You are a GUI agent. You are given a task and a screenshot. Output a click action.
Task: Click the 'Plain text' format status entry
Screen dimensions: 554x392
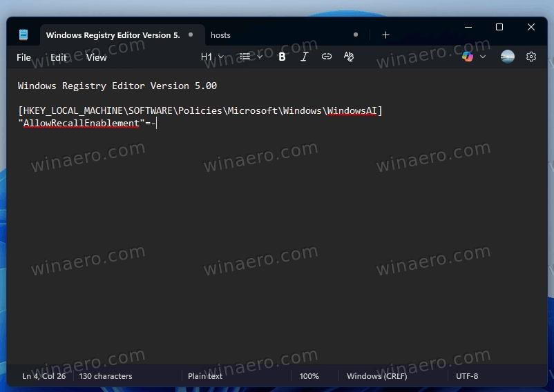(x=205, y=376)
